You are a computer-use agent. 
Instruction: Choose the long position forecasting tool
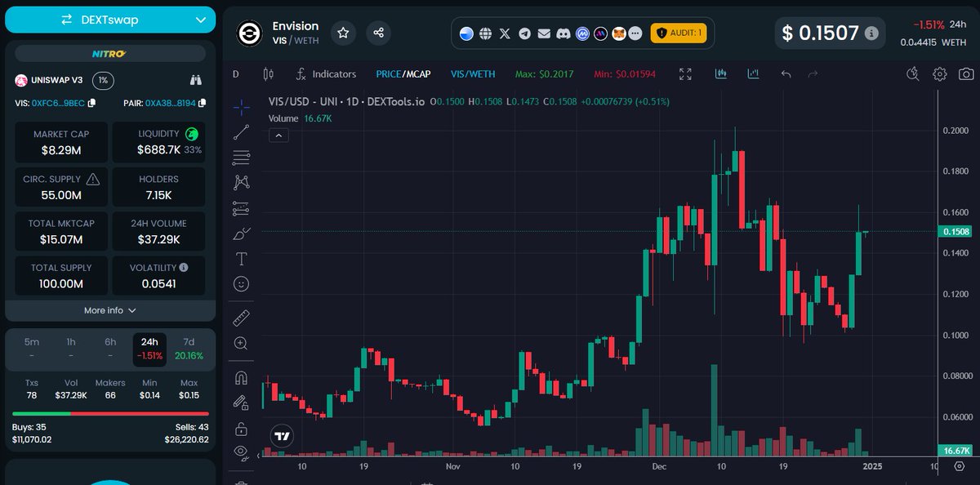coord(241,208)
